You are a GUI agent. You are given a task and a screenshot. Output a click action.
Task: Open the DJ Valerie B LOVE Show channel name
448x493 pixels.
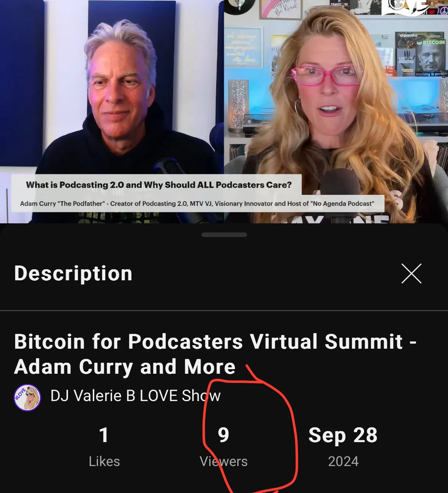(x=135, y=396)
